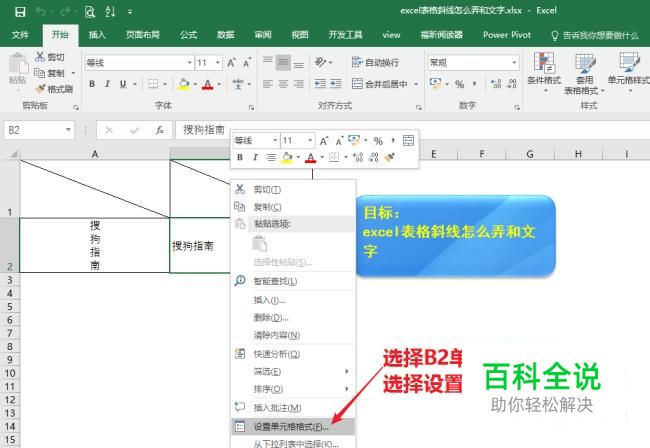Switch to the 公式 (Formulas) tab
The width and height of the screenshot is (650, 448).
(188, 35)
